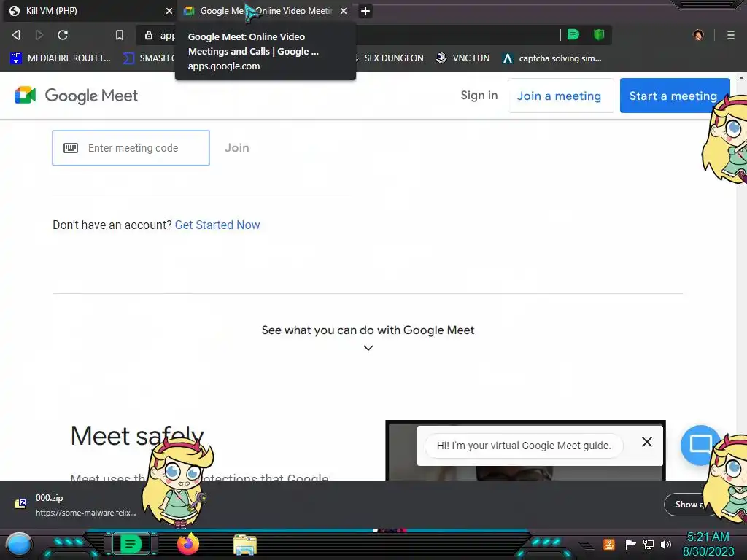Click the keyboard icon in code field
The width and height of the screenshot is (747, 560).
71,148
